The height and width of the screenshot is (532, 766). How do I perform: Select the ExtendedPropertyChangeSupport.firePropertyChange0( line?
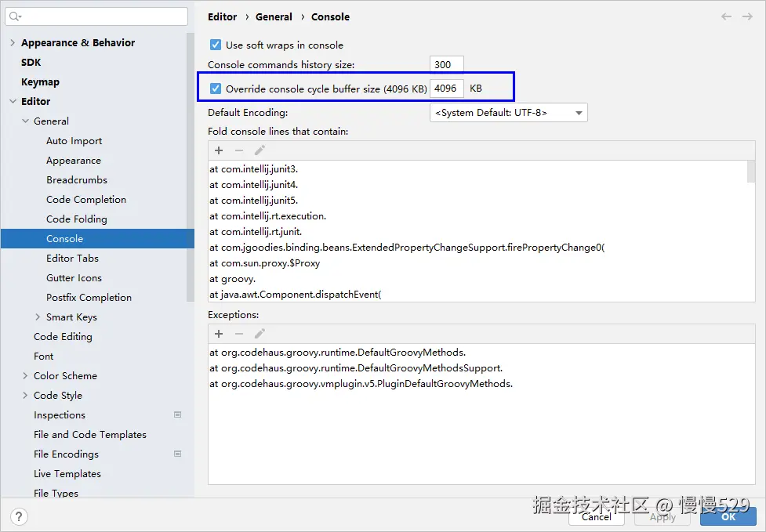pos(407,248)
